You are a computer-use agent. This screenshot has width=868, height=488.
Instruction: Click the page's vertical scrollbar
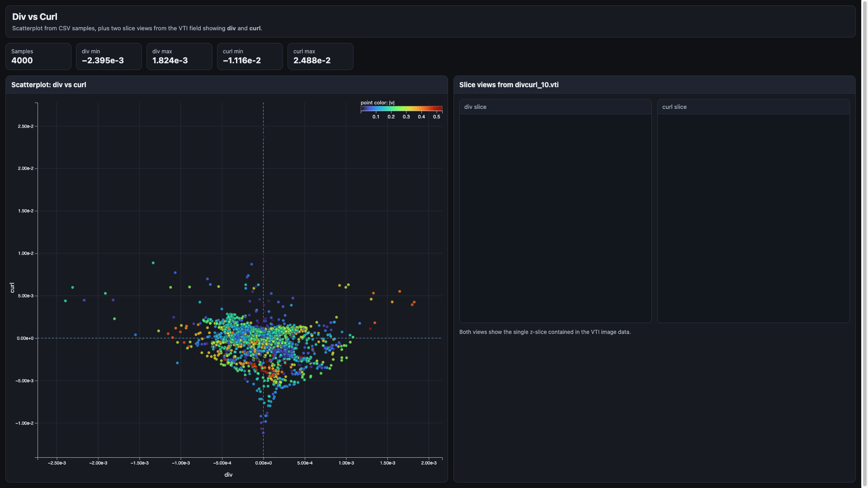point(864,244)
